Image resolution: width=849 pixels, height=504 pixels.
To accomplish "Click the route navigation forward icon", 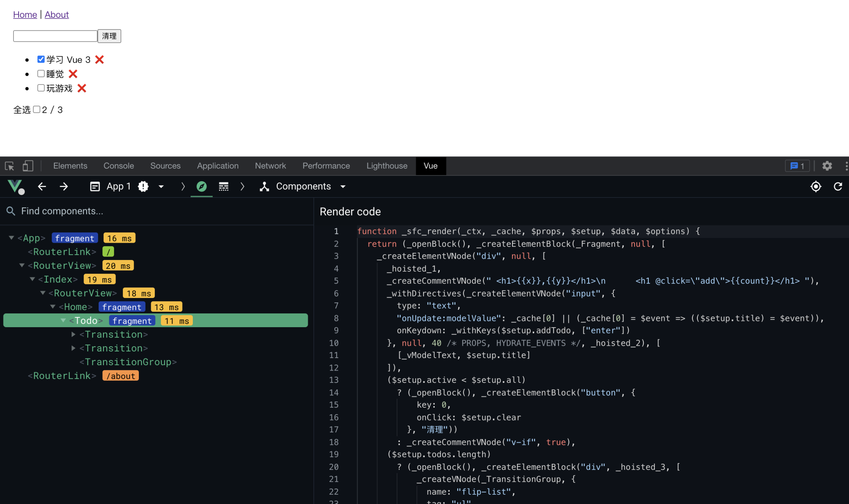I will coord(64,187).
